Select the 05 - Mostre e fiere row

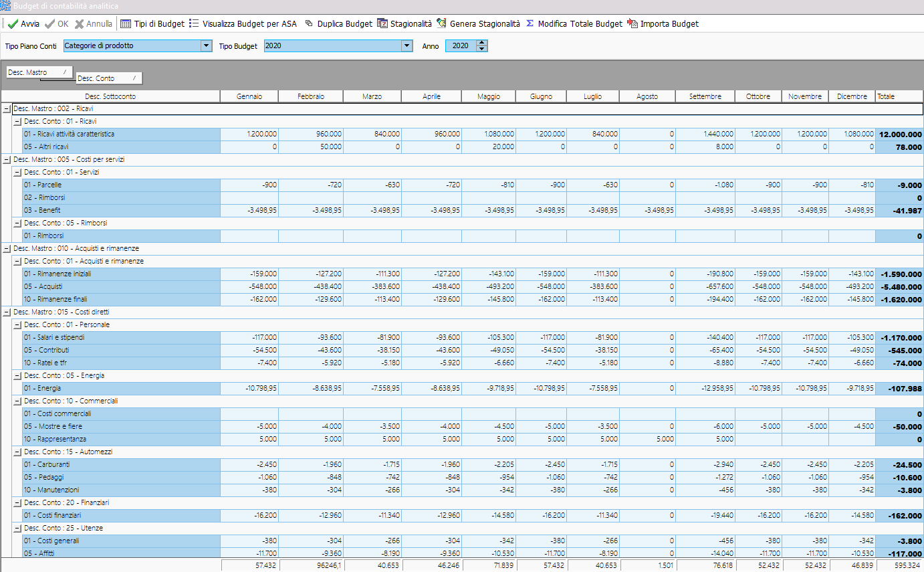coord(472,426)
